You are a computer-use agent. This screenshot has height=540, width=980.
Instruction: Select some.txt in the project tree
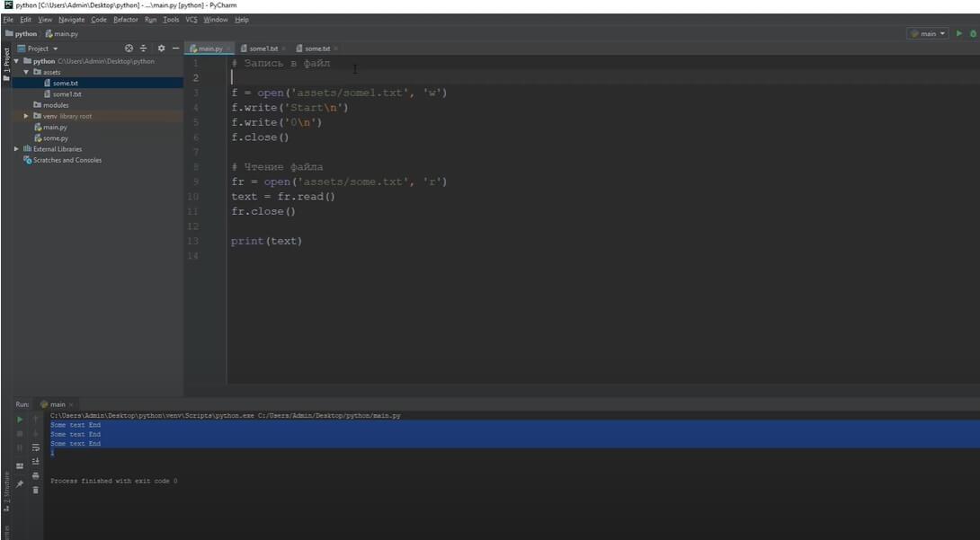click(65, 83)
